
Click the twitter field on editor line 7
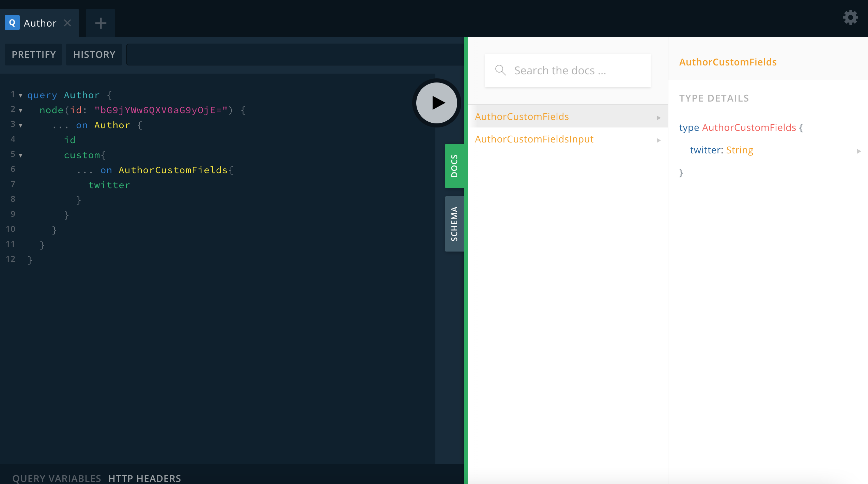tap(109, 185)
